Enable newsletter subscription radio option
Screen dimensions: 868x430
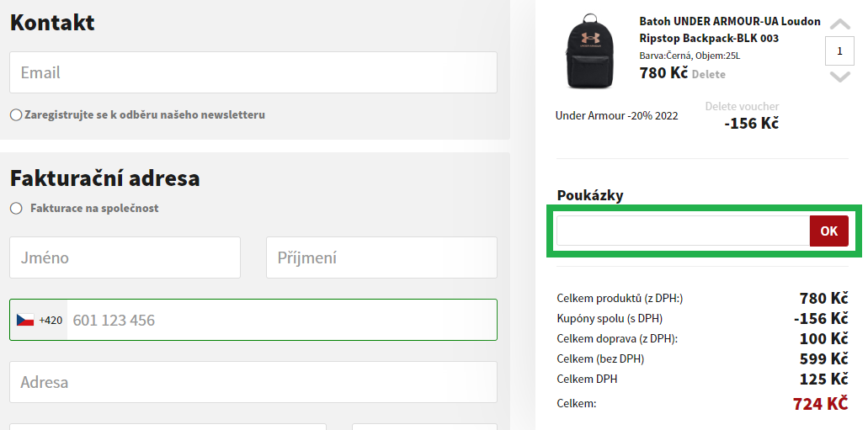tap(16, 115)
